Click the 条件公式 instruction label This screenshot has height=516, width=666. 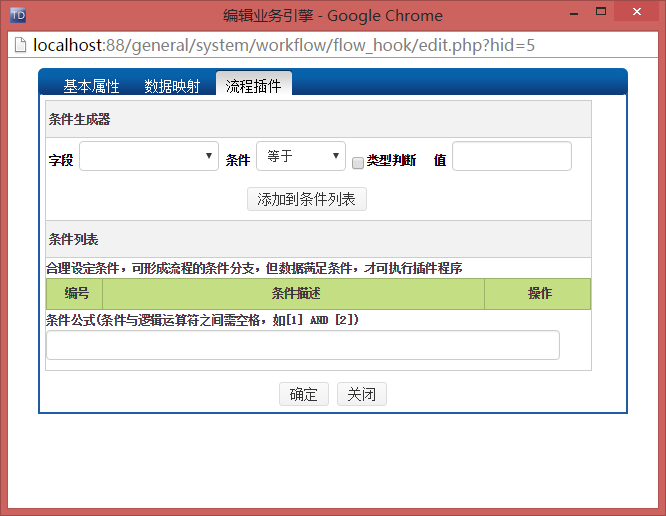(202, 320)
